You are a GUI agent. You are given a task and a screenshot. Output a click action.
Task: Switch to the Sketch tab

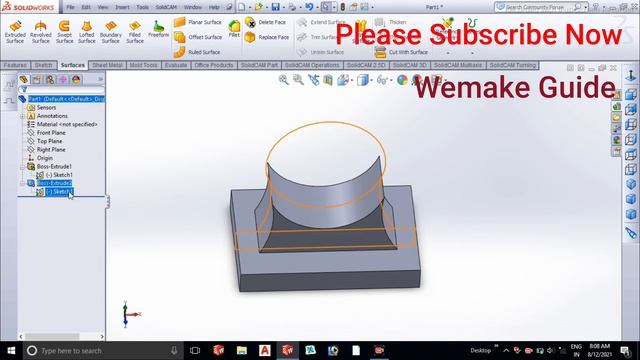tap(44, 65)
